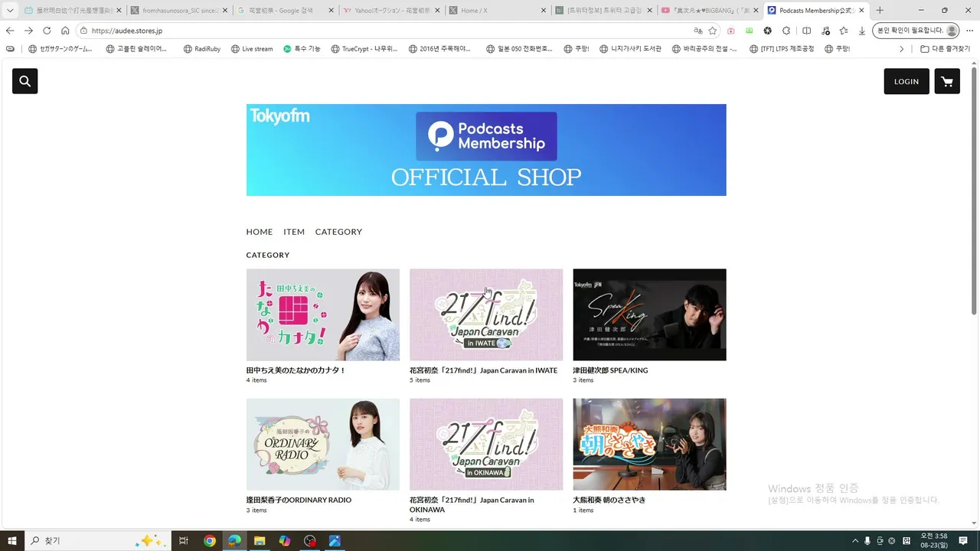Expand the bookmarks bar overflow chevron
This screenshot has width=980, height=551.
click(901, 49)
